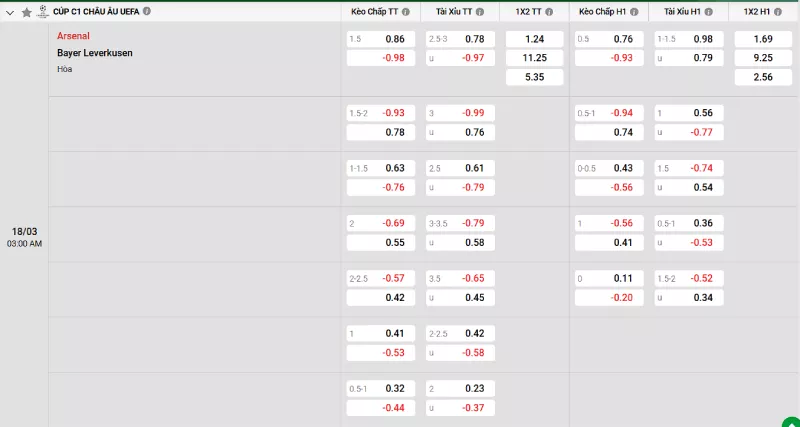800x427 pixels.
Task: Select the draw odds 5.35 in 1X2 TT
Action: click(534, 77)
